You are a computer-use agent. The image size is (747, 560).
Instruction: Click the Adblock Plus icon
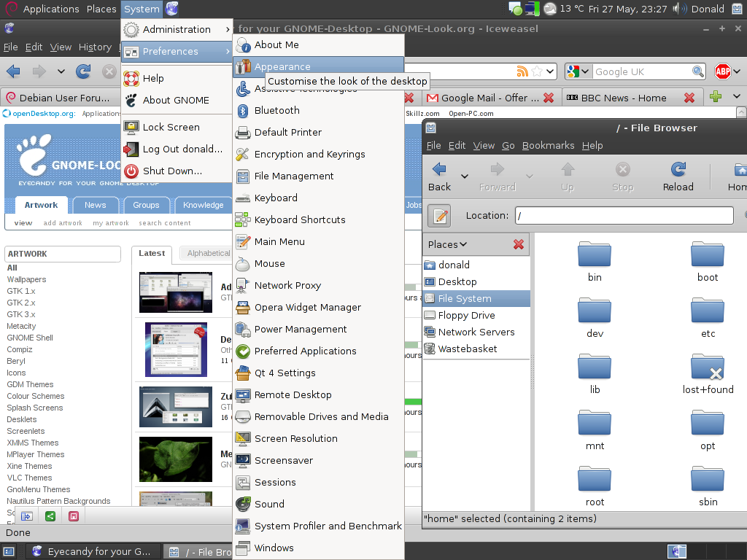[723, 72]
